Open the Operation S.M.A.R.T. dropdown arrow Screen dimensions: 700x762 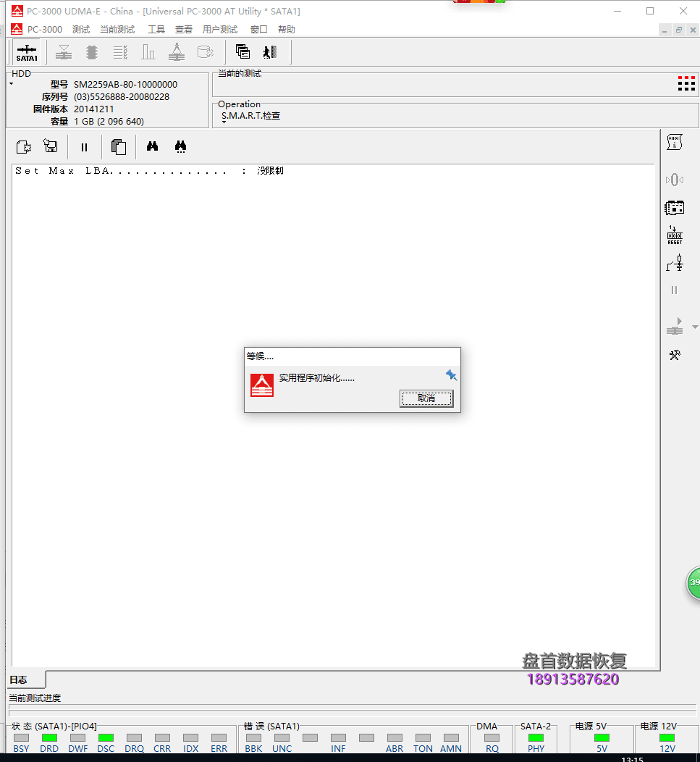click(x=224, y=122)
